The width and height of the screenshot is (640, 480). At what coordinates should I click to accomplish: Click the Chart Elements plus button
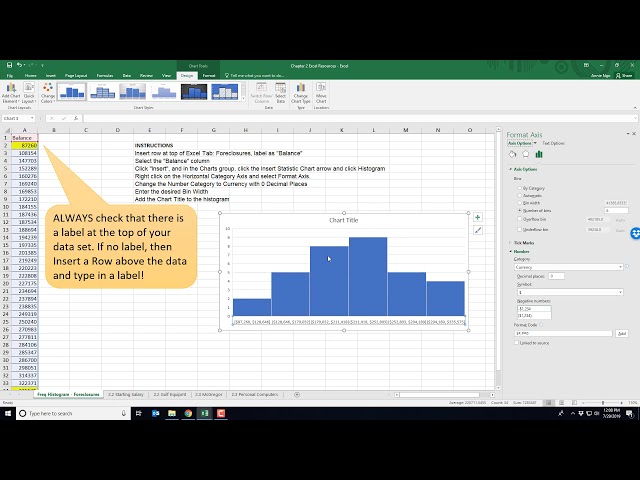point(478,217)
